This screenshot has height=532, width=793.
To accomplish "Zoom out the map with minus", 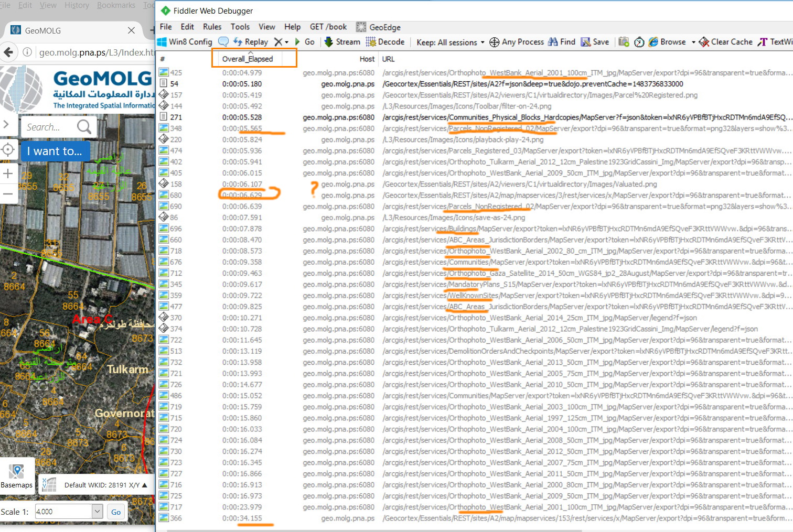I will click(8, 194).
